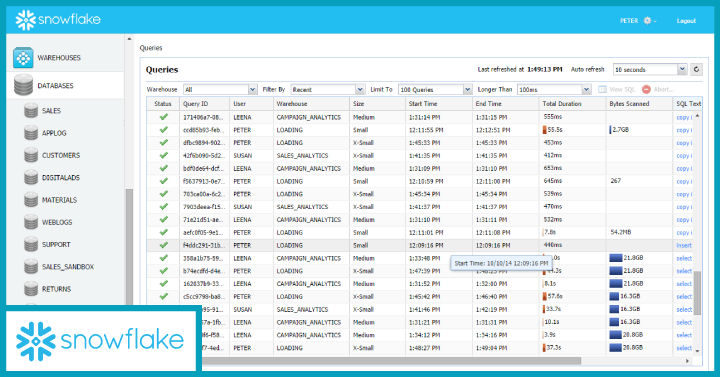Open the Databases section icon
Screen dimensions: 720x377
23,85
